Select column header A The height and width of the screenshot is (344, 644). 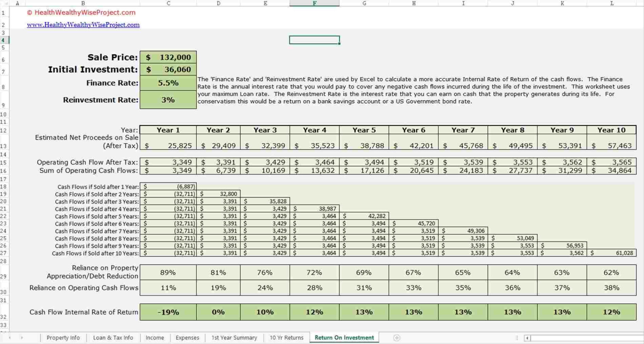(17, 3)
